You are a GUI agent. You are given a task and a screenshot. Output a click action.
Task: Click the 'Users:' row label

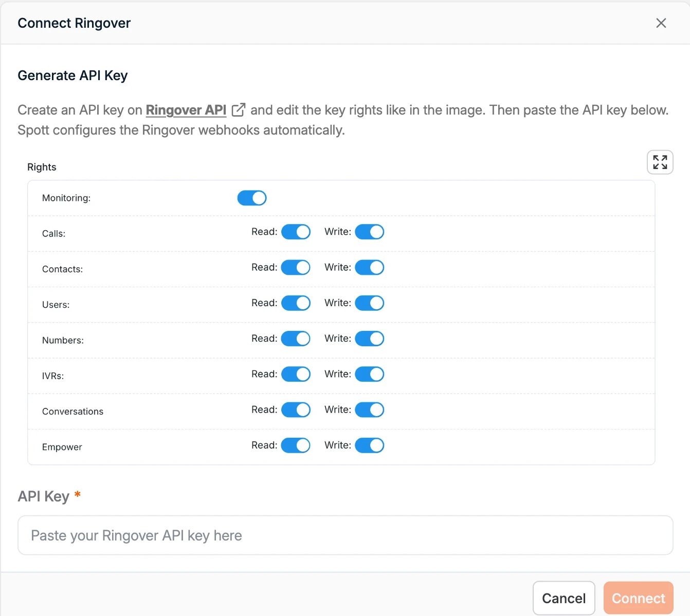[56, 304]
